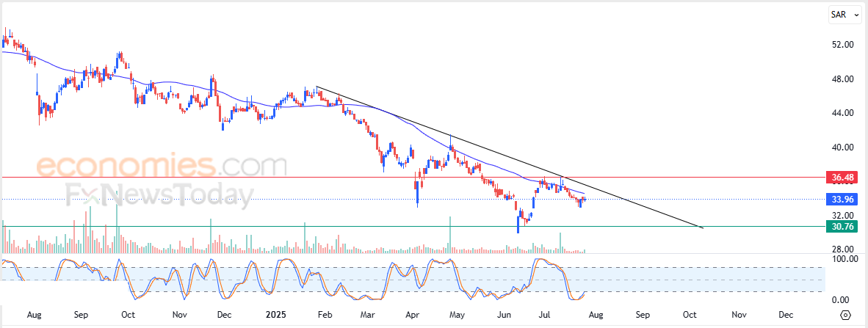Select the black descending trendline

tap(510, 156)
